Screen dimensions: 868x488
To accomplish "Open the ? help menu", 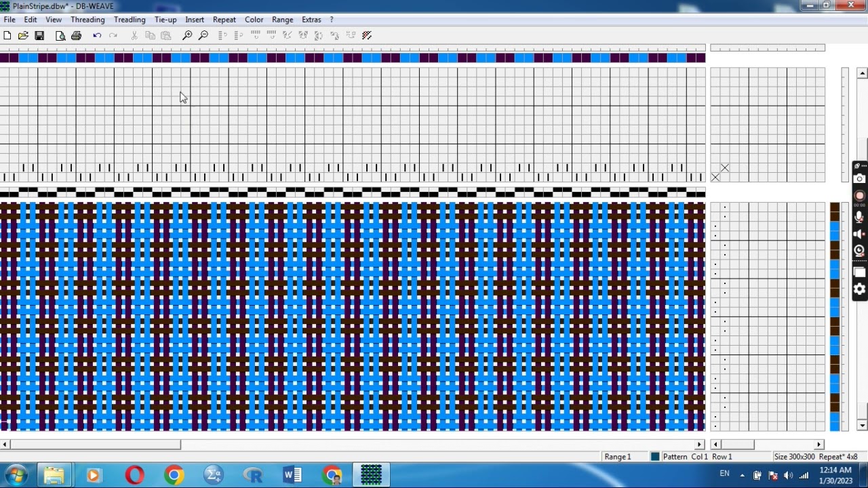I will click(332, 20).
